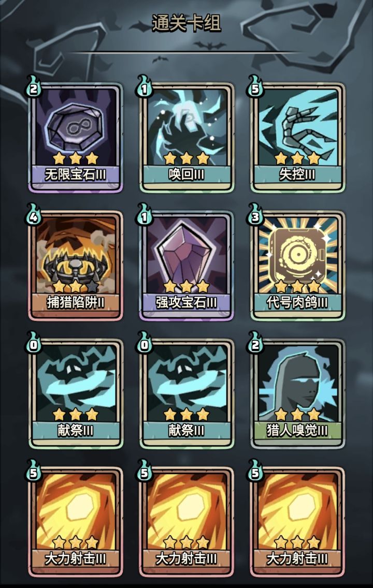Click the 无限宝石III name label
373x588 pixels.
(76, 174)
